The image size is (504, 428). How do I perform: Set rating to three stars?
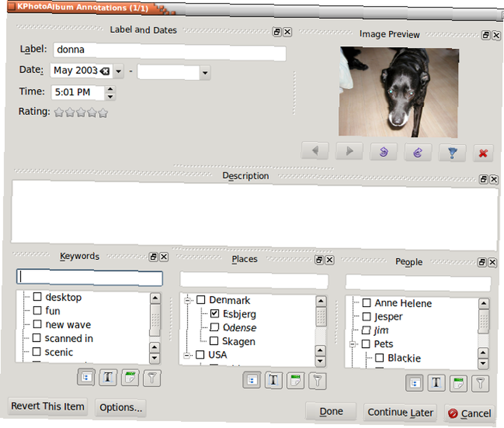[x=81, y=113]
